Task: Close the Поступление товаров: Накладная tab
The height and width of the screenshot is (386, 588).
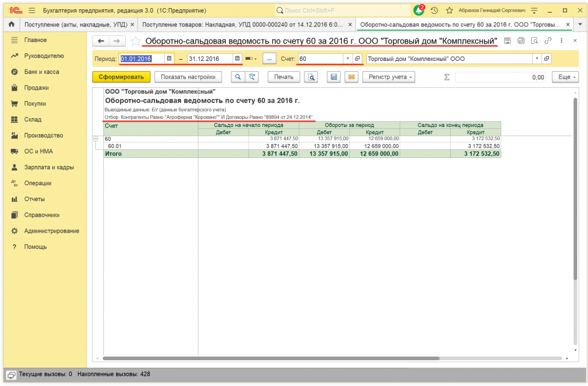Action: tap(350, 24)
